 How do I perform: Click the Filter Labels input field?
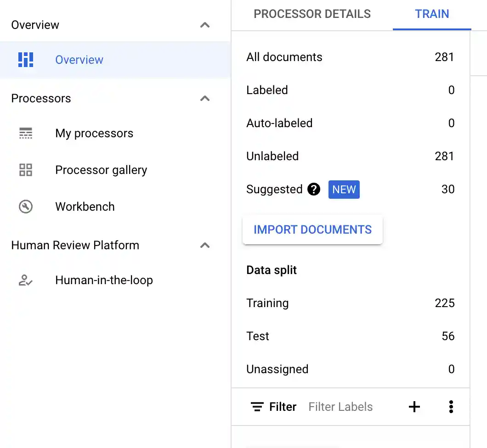tap(340, 407)
